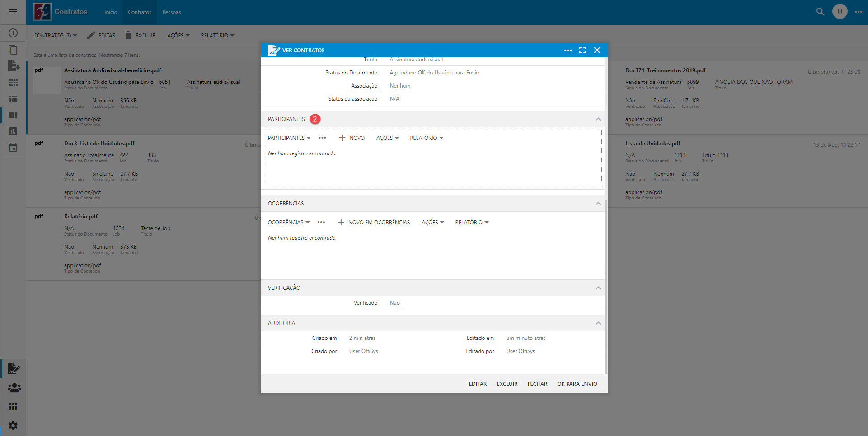Image resolution: width=868 pixels, height=436 pixels.
Task: Click Novo em Ocorrências
Action: [x=374, y=222]
